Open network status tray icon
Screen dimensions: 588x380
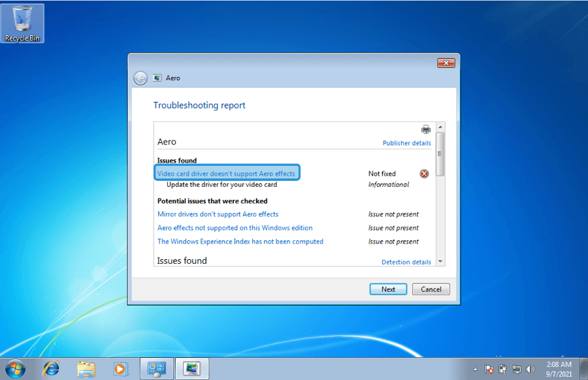(517, 370)
